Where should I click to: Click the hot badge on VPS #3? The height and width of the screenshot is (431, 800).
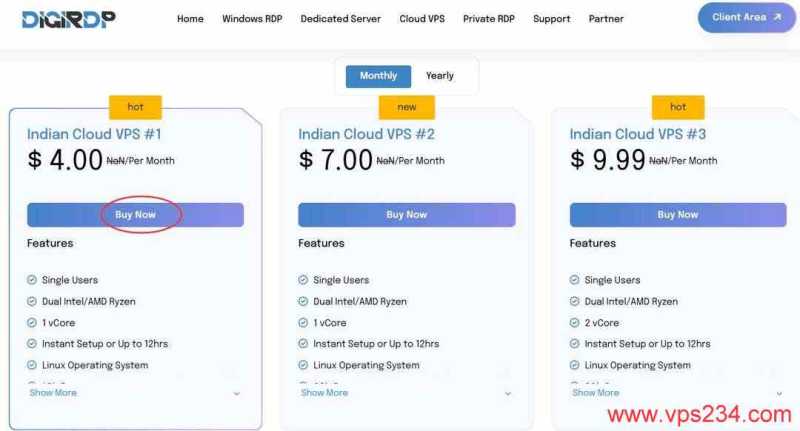click(678, 107)
